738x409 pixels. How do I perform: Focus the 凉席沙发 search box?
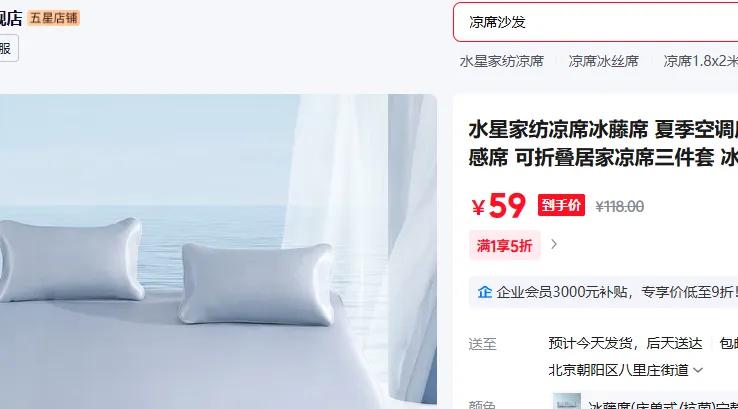pyautogui.click(x=595, y=22)
